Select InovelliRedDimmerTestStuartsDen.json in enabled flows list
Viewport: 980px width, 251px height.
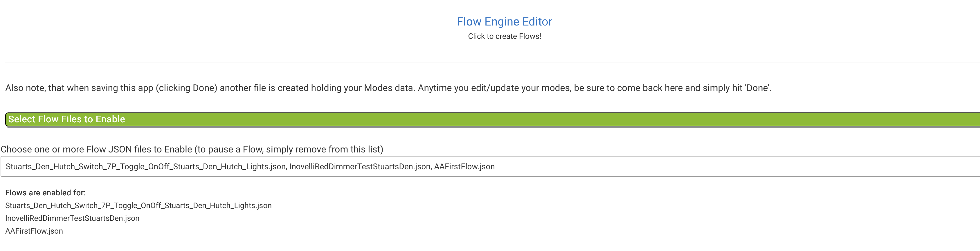point(72,218)
